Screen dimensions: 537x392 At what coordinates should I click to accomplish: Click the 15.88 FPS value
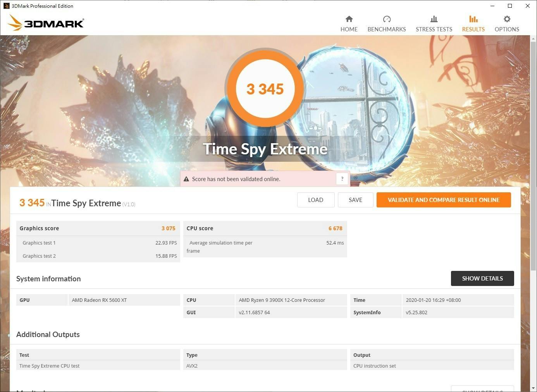[166, 256]
